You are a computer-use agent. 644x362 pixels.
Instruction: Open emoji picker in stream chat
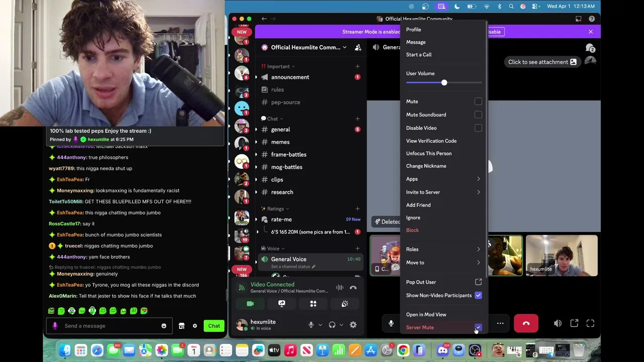(x=164, y=326)
